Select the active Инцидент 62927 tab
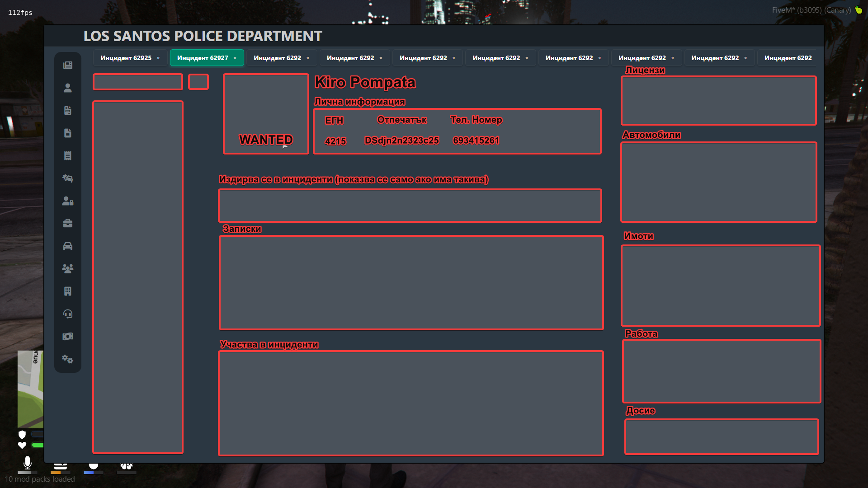This screenshot has width=868, height=488. (x=203, y=58)
